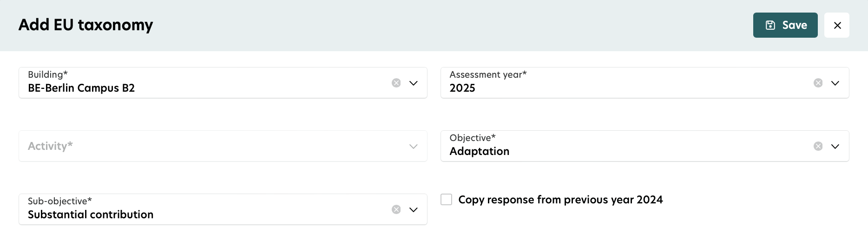
Task: Click the 'Adaptation' objective value
Action: 480,152
